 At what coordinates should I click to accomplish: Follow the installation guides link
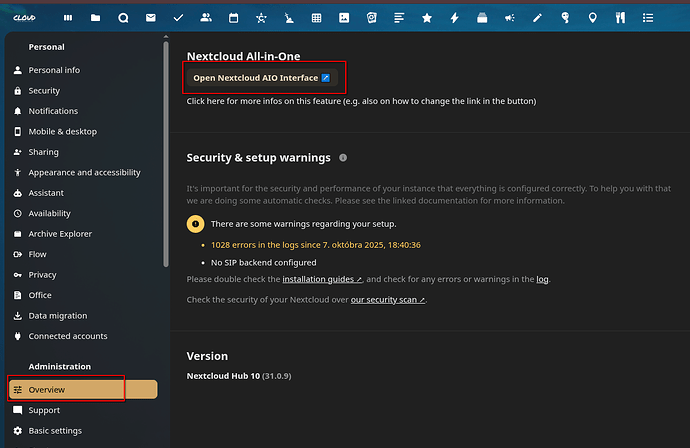[x=323, y=279]
